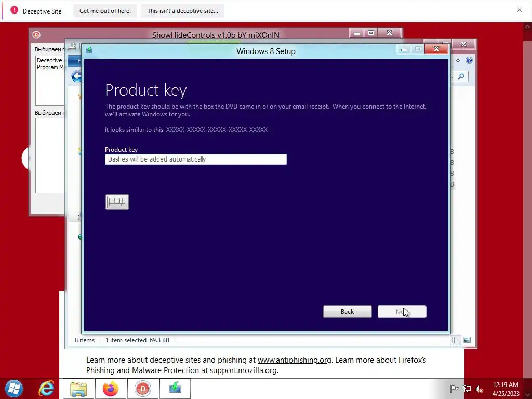Click the red Deceptive Site warning icon

click(x=14, y=10)
